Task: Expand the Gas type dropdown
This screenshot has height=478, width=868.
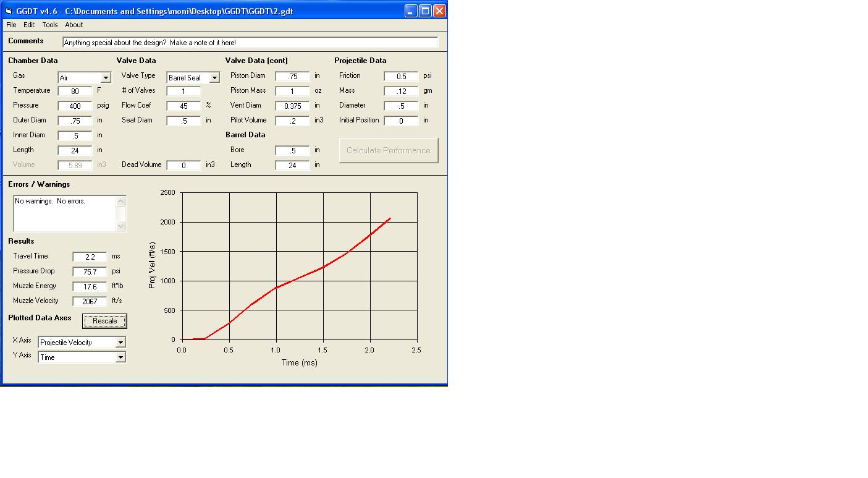Action: 106,78
